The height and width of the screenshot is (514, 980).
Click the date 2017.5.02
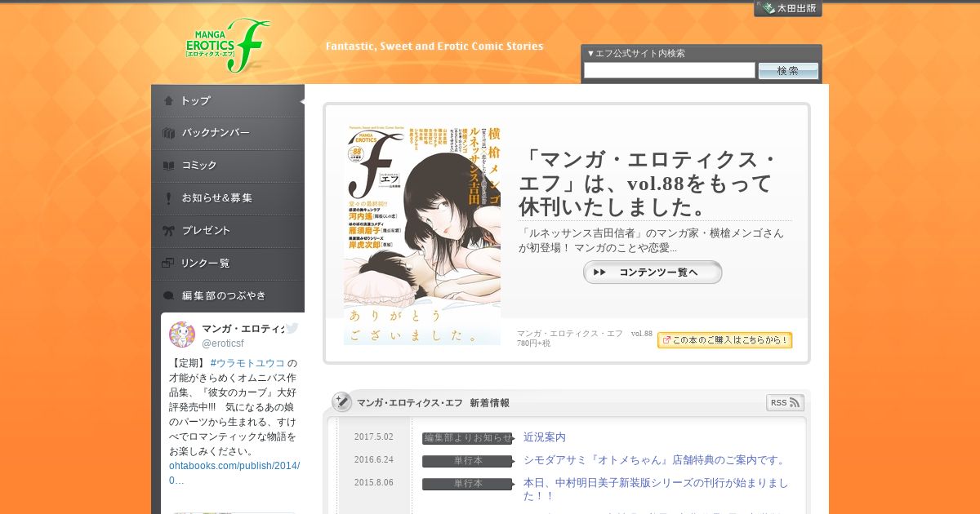[x=374, y=437]
